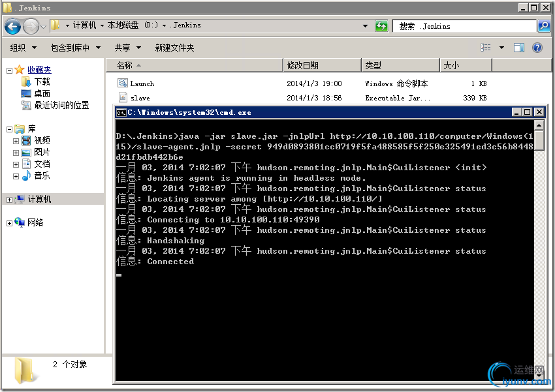Click the Back navigation arrow

click(x=13, y=27)
